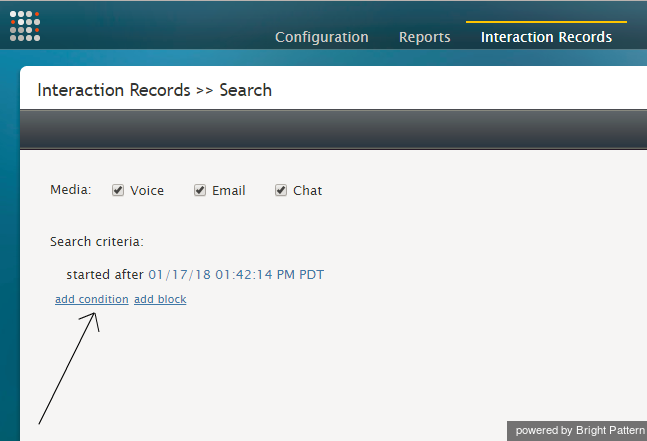Viewport: 647px width, 441px height.
Task: Click the add condition link
Action: [x=92, y=299]
